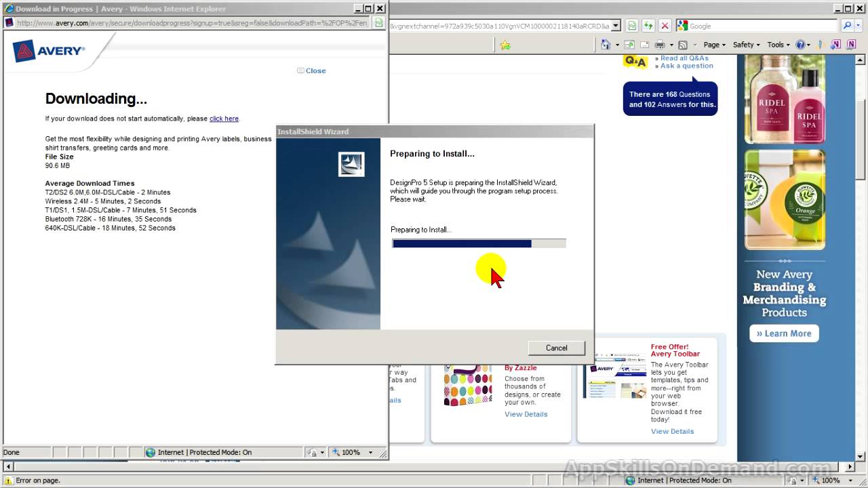The height and width of the screenshot is (488, 868).
Task: Open the Page menu
Action: [x=714, y=45]
